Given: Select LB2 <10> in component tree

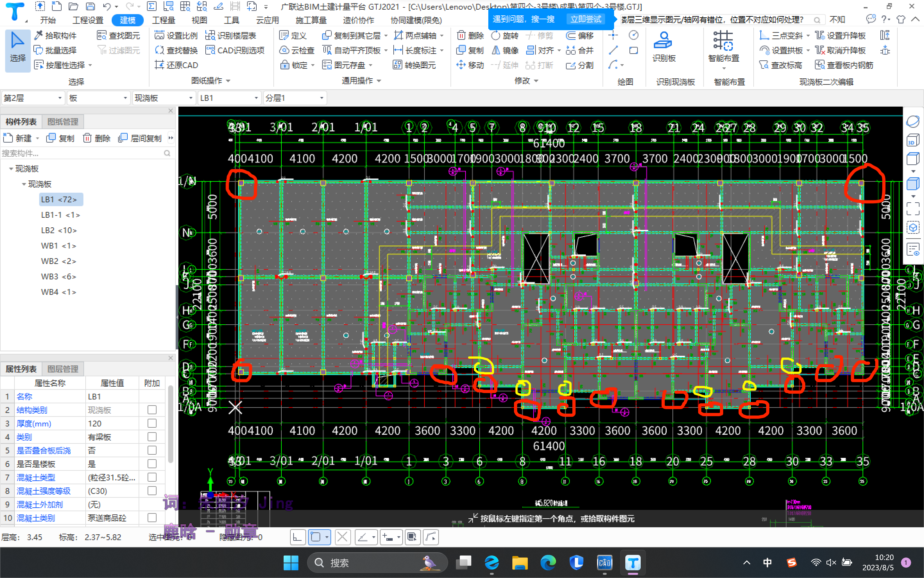Looking at the screenshot, I should tap(59, 230).
